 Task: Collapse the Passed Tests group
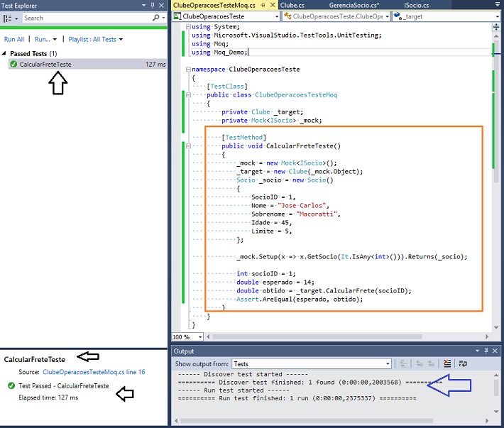click(x=4, y=53)
